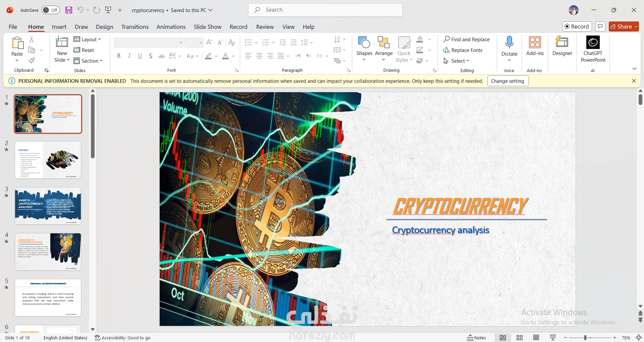Switch to the Design tab

pyautogui.click(x=104, y=27)
